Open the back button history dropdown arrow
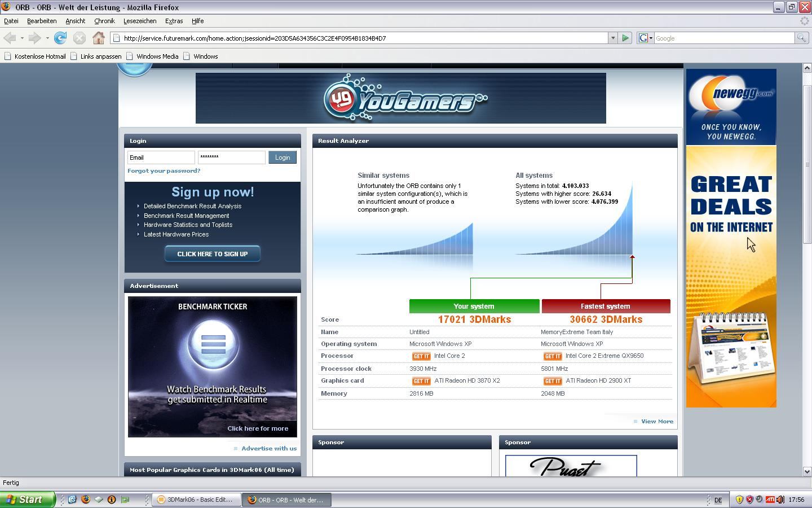Screen dimensions: 812x508 [x=22, y=38]
